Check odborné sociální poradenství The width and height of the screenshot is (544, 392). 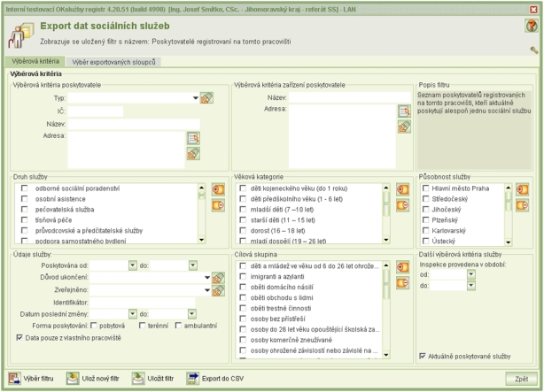coord(24,188)
